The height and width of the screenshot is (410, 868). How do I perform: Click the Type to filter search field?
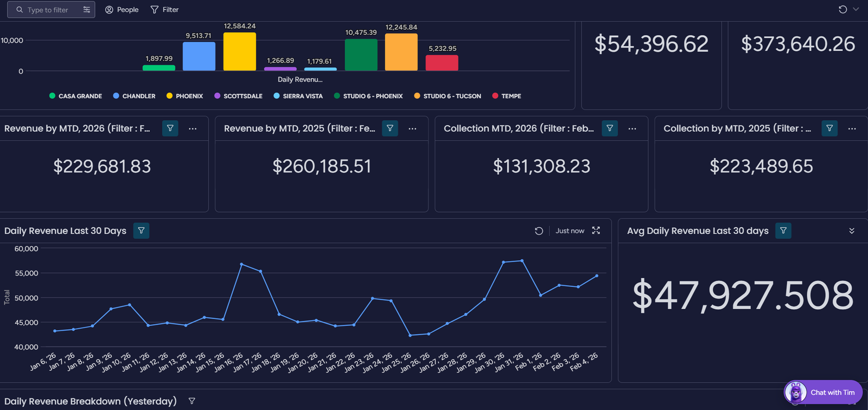[48, 10]
